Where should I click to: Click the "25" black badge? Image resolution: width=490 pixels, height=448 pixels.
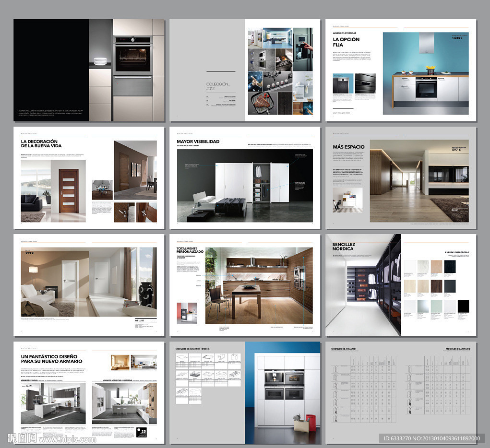pos(141,432)
